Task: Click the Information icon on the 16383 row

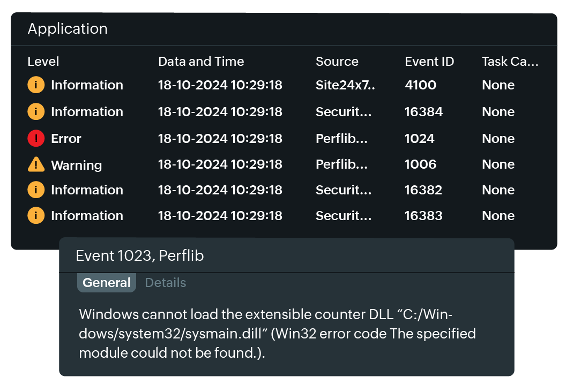Action: tap(36, 215)
